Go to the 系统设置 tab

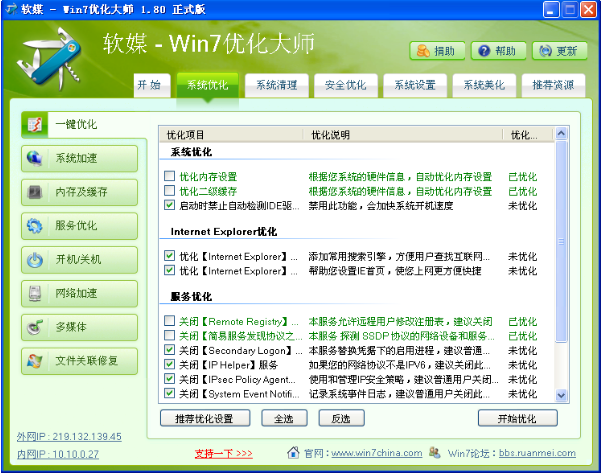pyautogui.click(x=415, y=85)
